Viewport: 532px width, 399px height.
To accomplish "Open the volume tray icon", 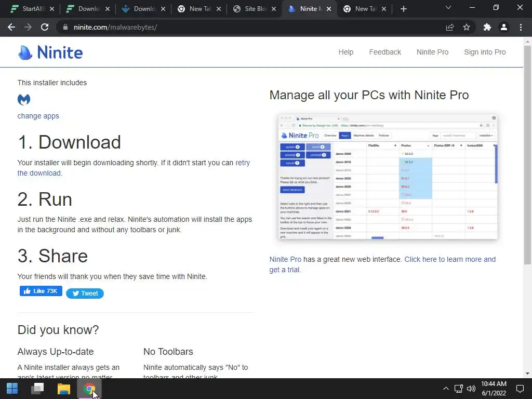I will coord(471,389).
